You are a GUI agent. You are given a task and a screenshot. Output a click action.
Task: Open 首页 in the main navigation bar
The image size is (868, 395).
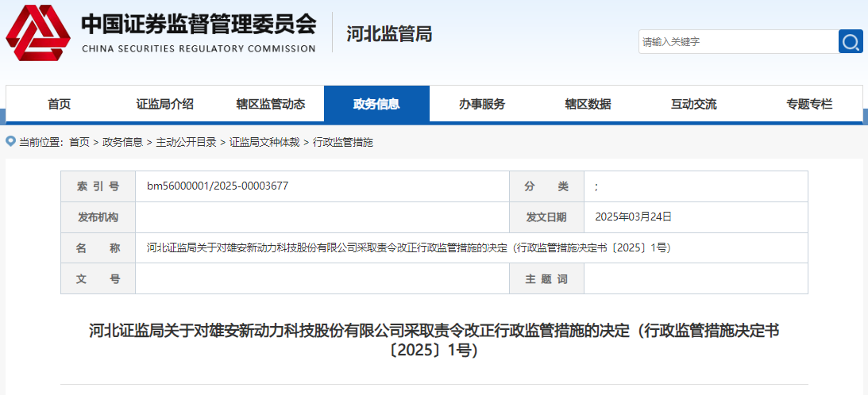pos(59,104)
